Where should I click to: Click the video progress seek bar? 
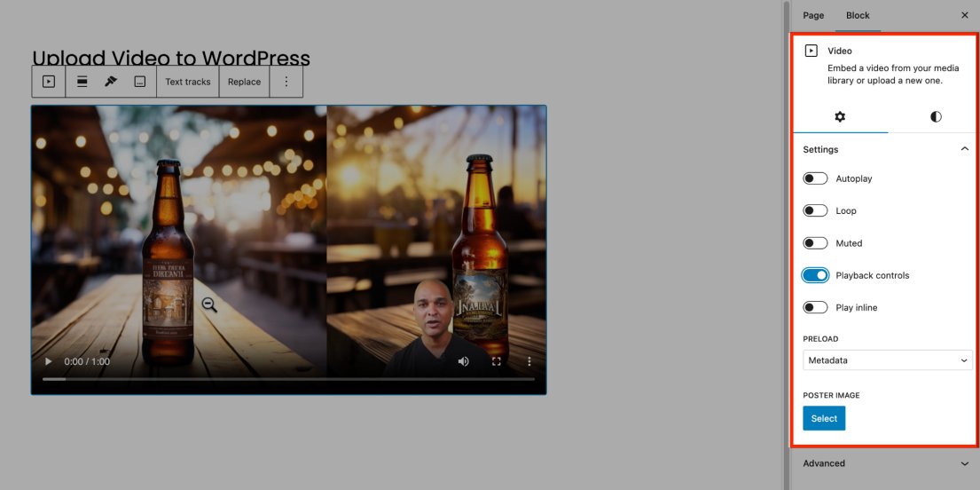pyautogui.click(x=288, y=379)
